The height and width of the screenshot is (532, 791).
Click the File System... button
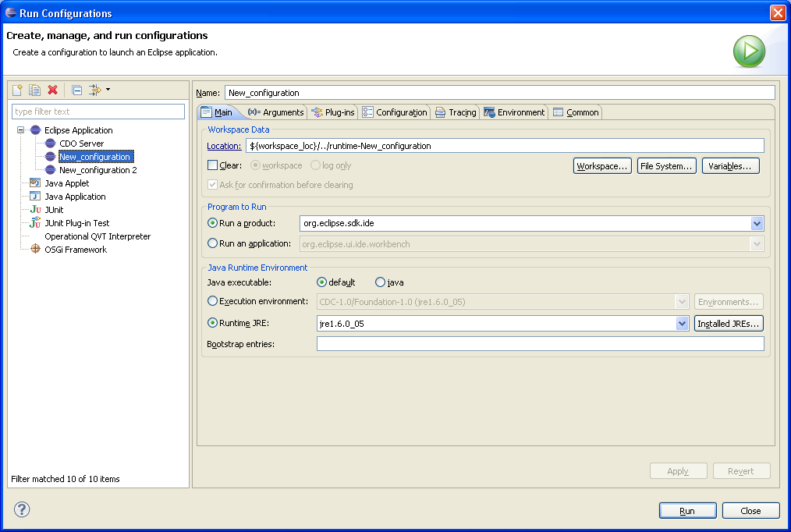tap(666, 166)
